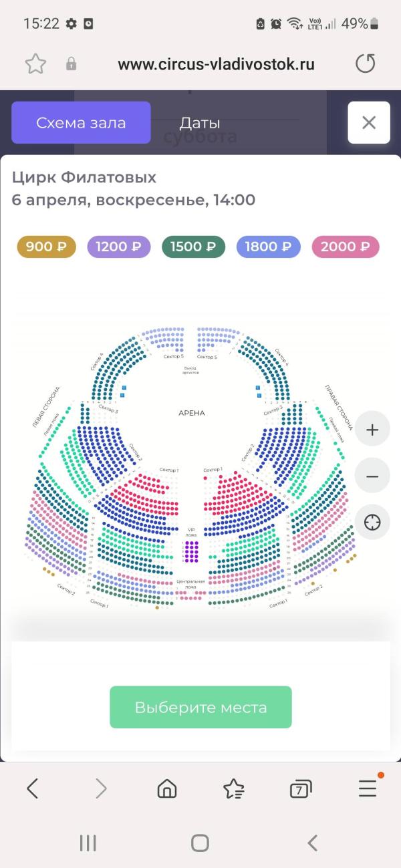Bookmark page with the star icon

35,64
